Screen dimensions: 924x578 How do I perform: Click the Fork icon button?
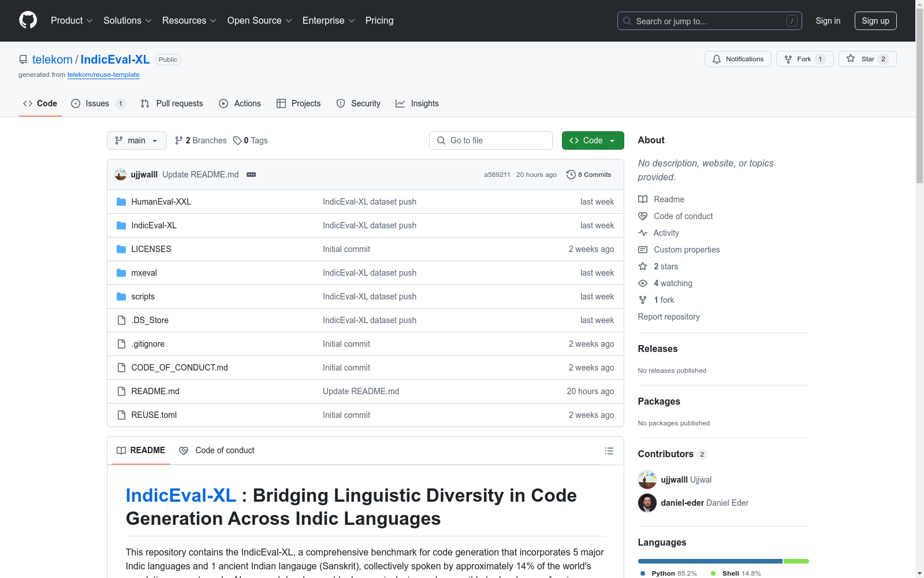click(x=788, y=59)
